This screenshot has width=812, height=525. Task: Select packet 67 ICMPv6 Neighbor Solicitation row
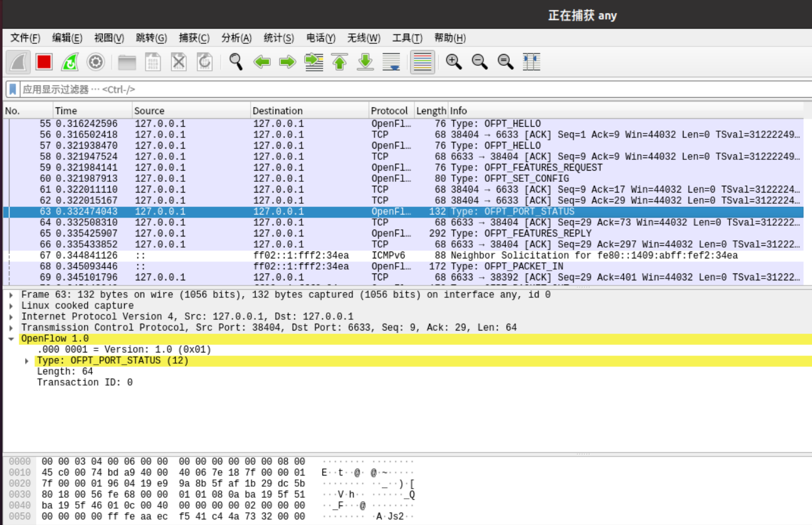[x=403, y=255]
